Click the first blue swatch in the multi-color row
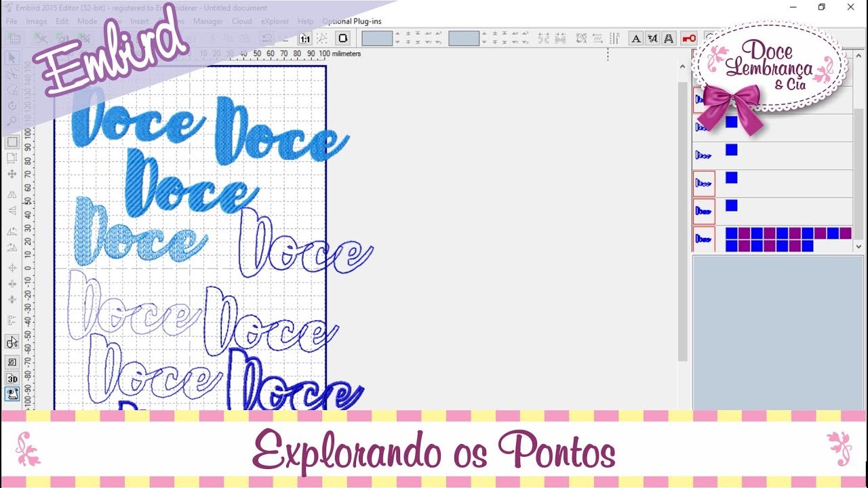 (x=732, y=233)
